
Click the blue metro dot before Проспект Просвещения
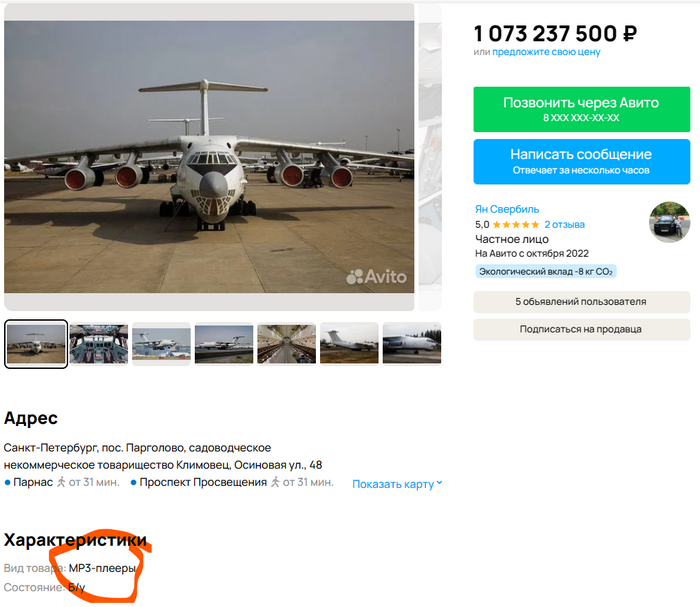[x=133, y=482]
